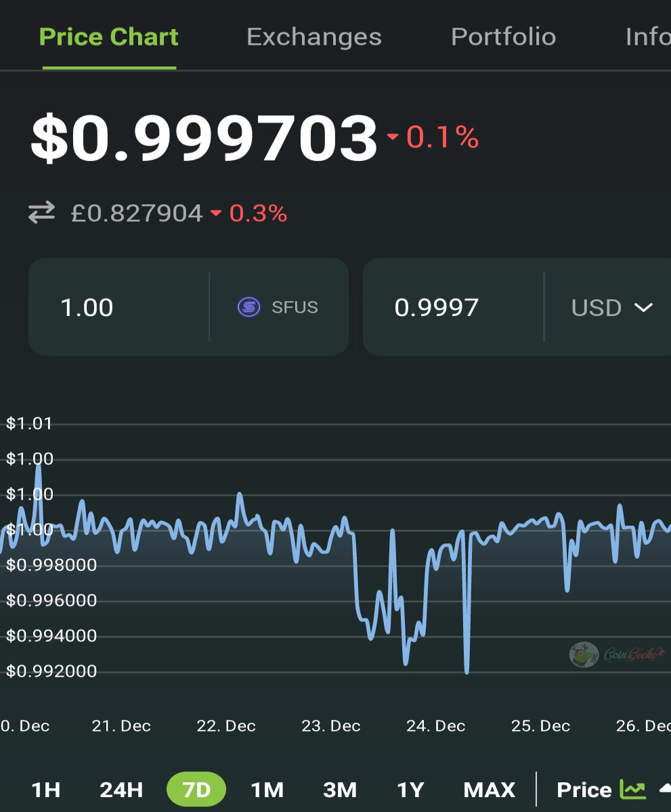Switch chart range to 1M
The image size is (671, 812).
click(267, 790)
